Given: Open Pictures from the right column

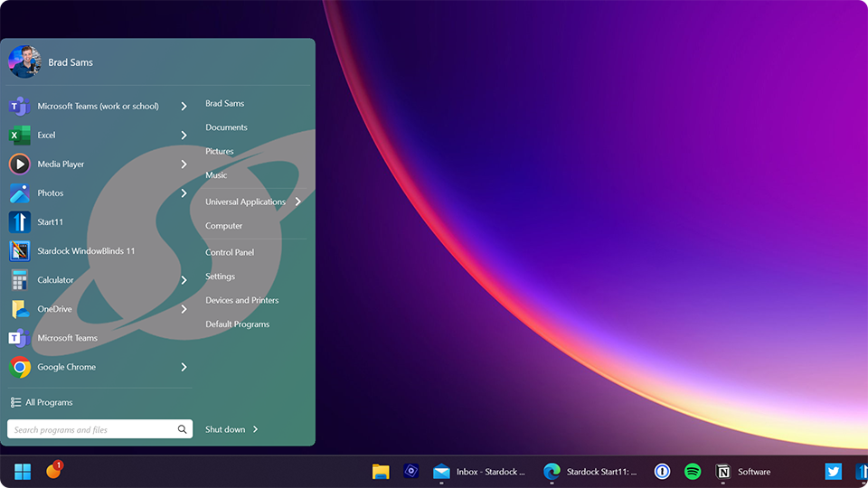Looking at the screenshot, I should click(219, 151).
